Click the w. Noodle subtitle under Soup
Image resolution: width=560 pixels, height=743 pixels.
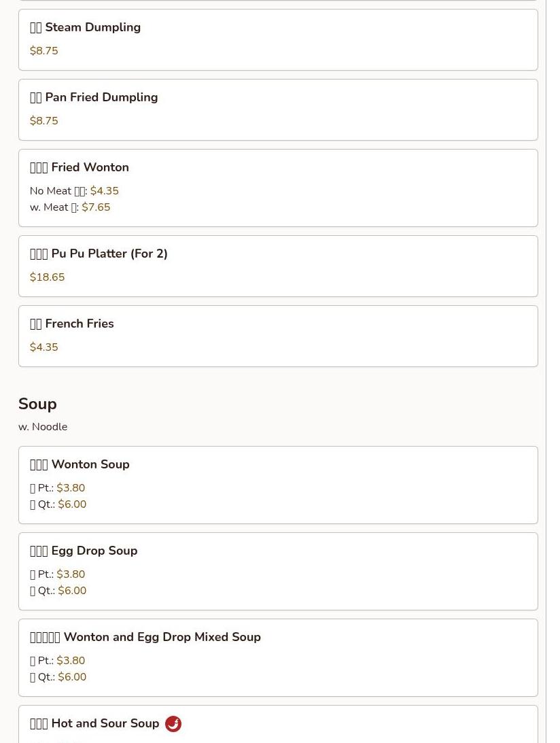43,427
